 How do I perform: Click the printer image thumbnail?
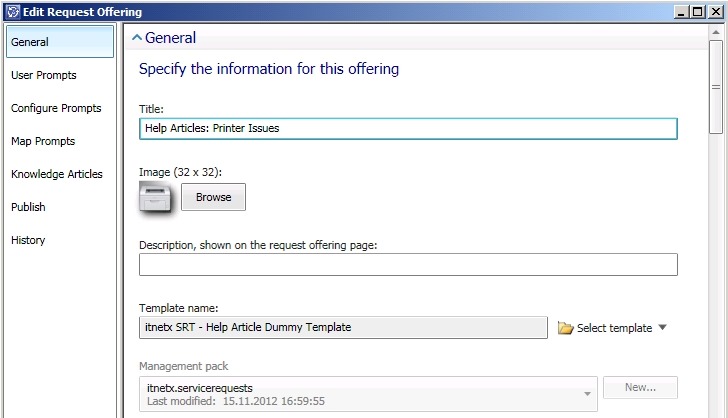[155, 197]
